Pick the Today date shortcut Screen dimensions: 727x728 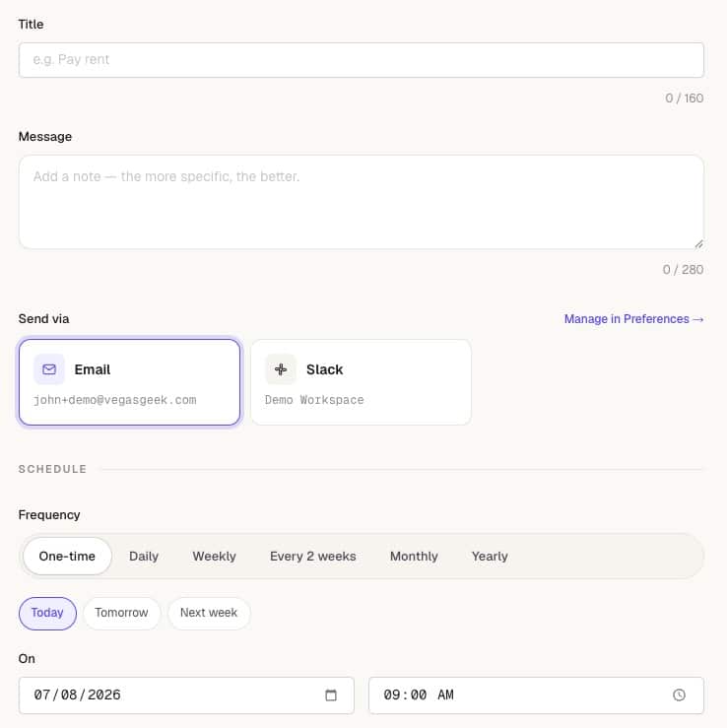point(47,614)
